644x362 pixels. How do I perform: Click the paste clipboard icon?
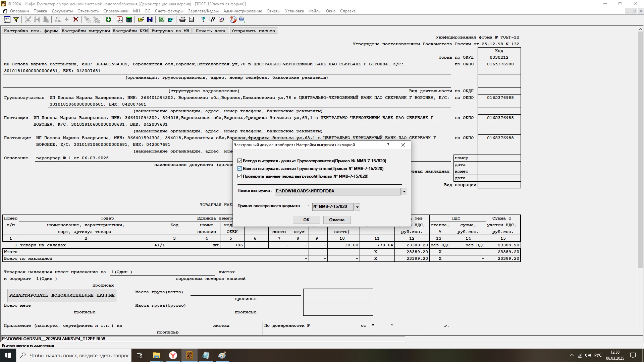tap(46, 20)
